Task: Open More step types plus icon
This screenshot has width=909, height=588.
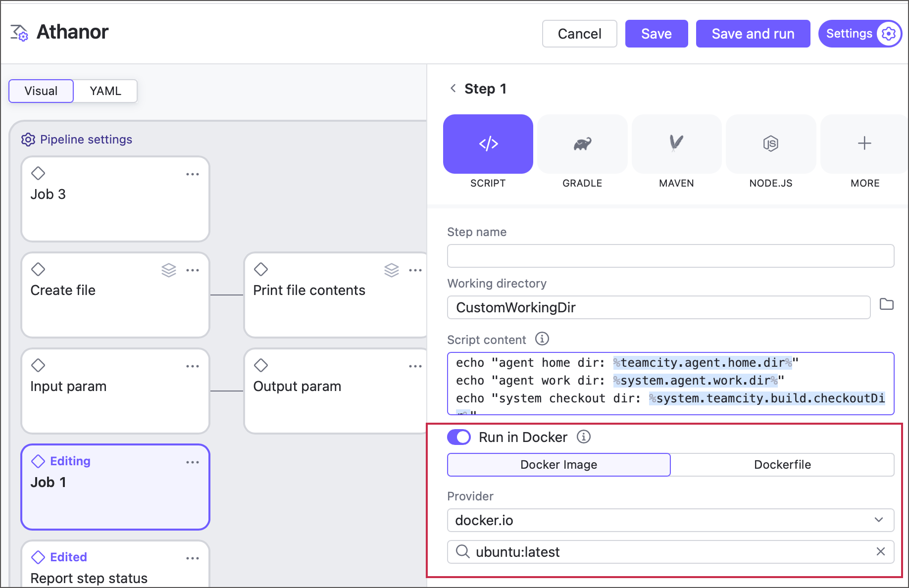Action: coord(864,144)
